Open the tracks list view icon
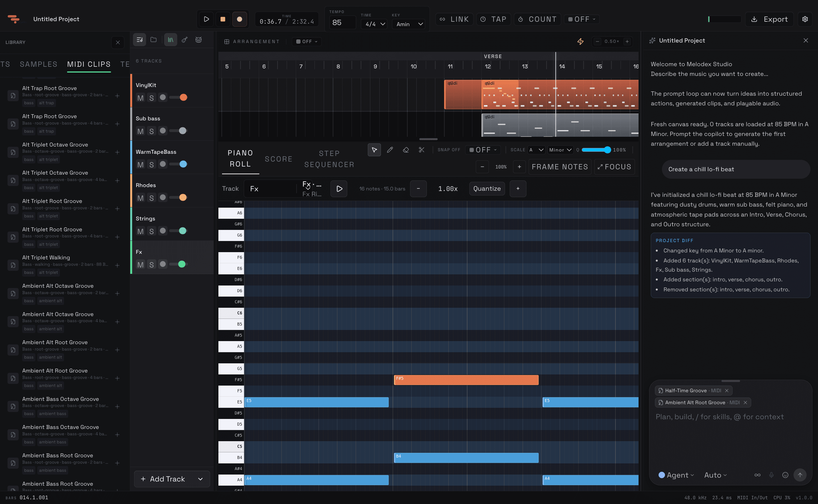 point(139,40)
